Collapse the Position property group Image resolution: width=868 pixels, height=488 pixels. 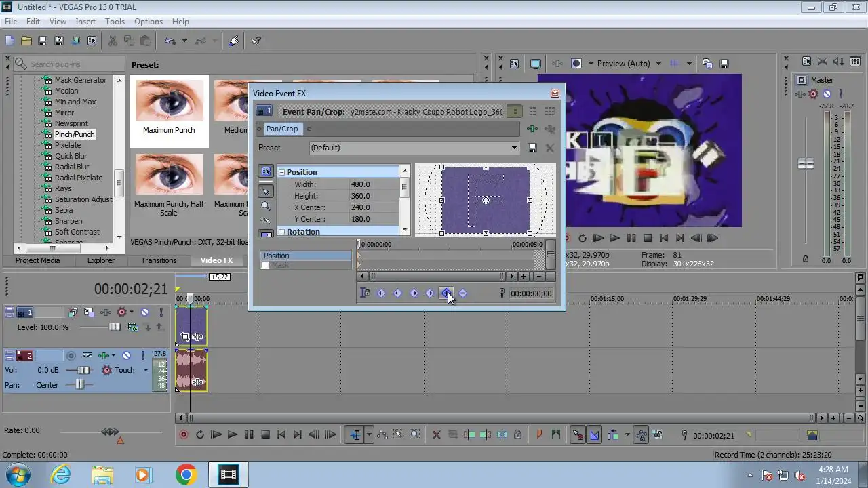[281, 172]
